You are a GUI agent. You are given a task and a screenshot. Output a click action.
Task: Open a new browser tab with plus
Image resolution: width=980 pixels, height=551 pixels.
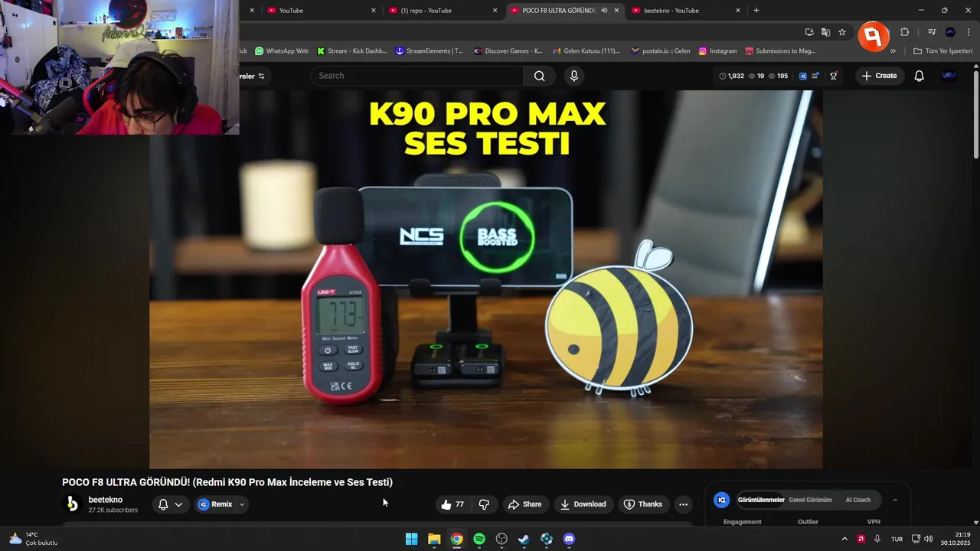point(756,11)
